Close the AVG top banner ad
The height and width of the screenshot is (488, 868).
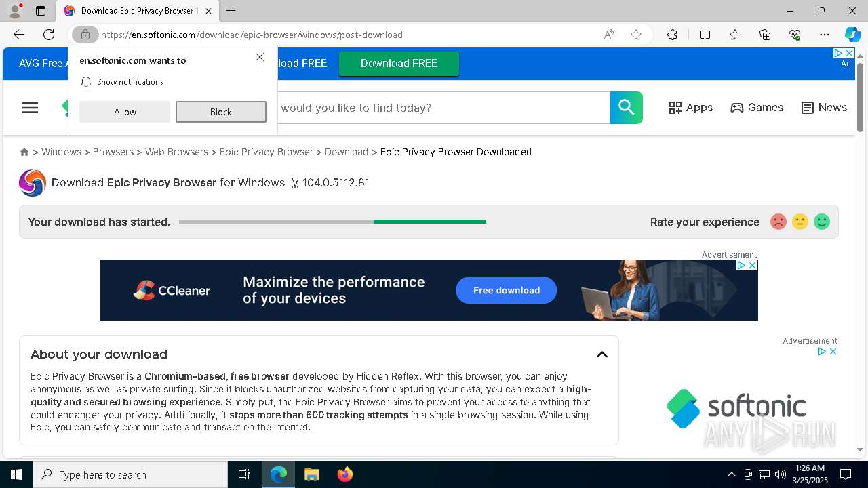coord(849,53)
